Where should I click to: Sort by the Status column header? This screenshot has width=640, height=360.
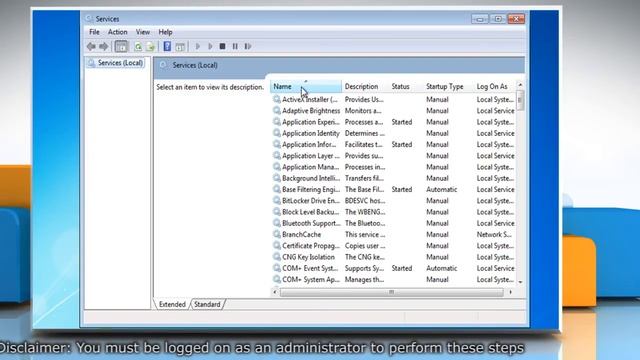[x=406, y=87]
